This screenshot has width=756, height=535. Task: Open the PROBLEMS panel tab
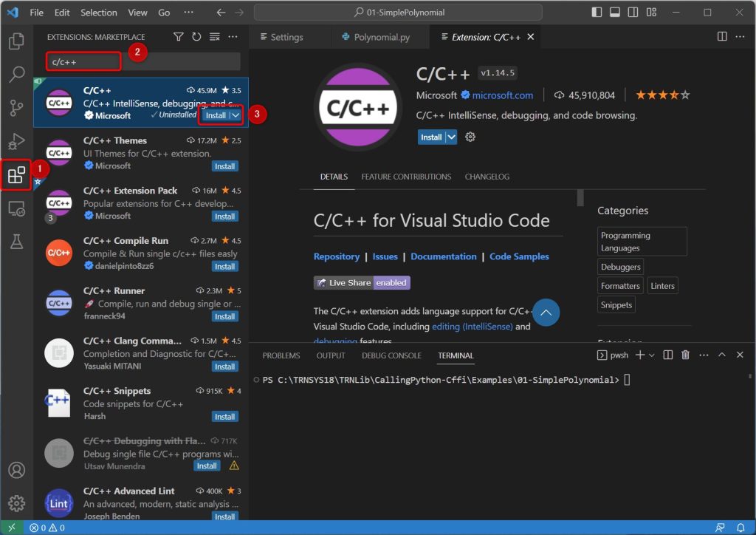click(281, 355)
